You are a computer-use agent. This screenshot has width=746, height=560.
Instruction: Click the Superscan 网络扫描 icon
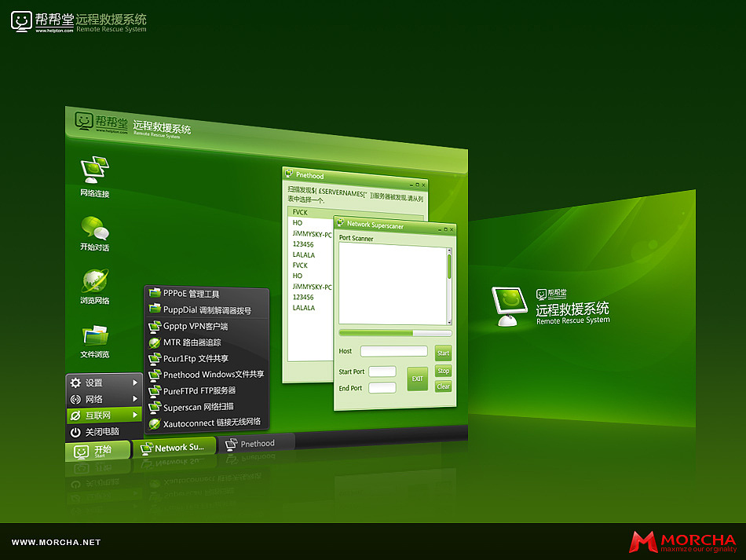(154, 408)
